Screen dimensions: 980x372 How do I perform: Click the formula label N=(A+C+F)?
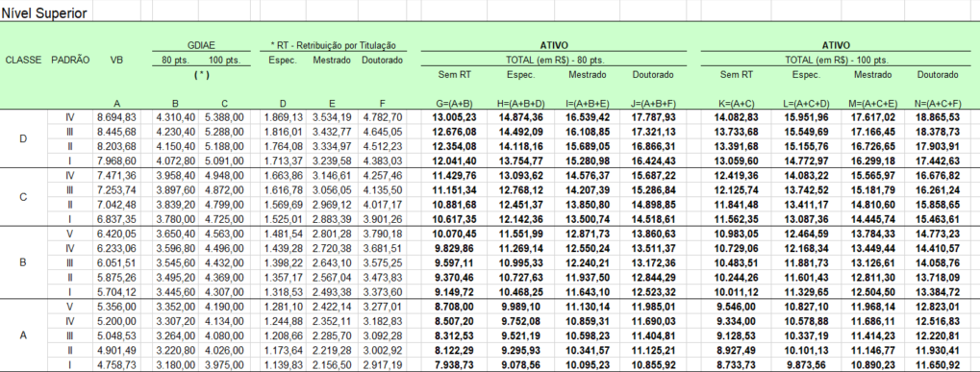(937, 104)
